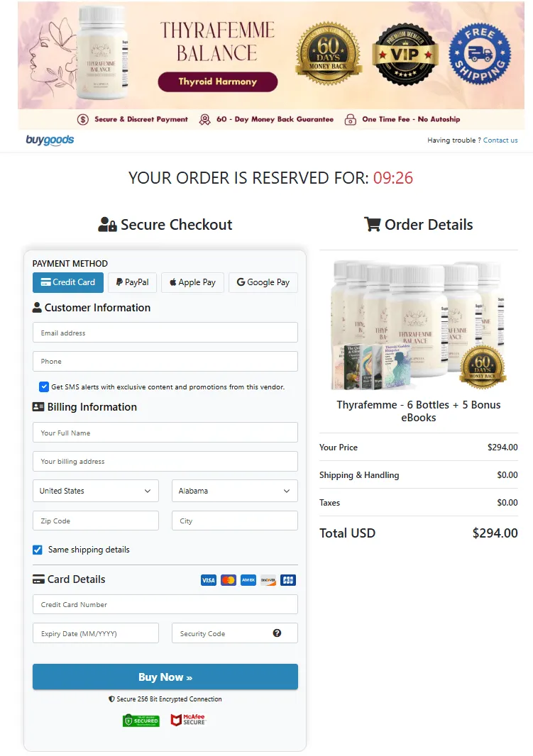
Task: Uncheck the SMS alerts checkbox
Action: [x=44, y=387]
